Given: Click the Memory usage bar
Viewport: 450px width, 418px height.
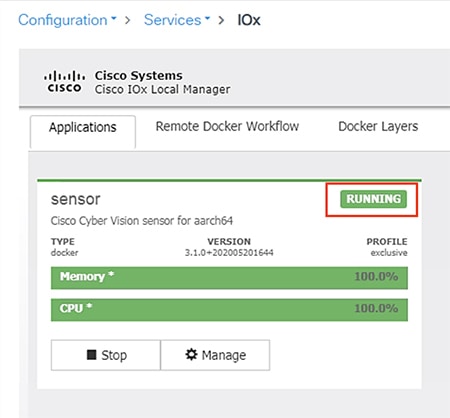Looking at the screenshot, I should 229,277.
